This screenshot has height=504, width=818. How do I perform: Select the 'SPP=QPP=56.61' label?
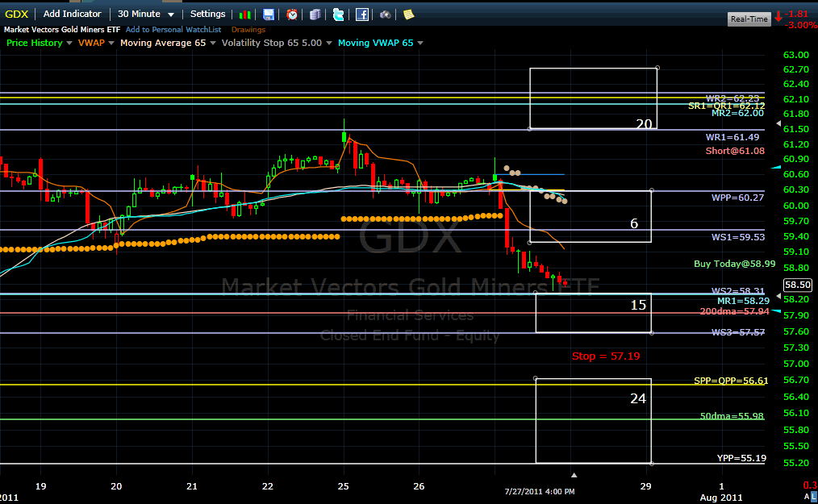(x=731, y=381)
